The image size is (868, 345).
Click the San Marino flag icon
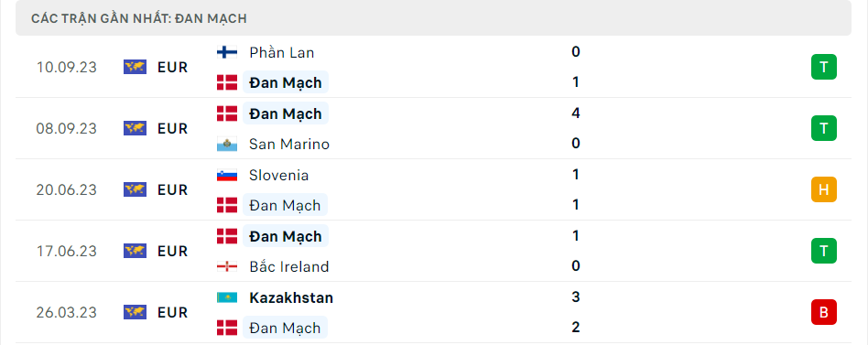(x=227, y=145)
